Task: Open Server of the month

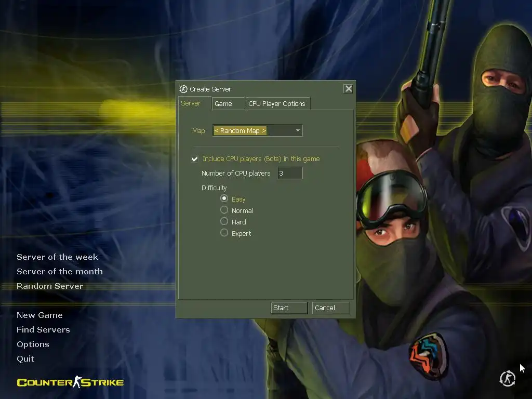Action: point(60,271)
